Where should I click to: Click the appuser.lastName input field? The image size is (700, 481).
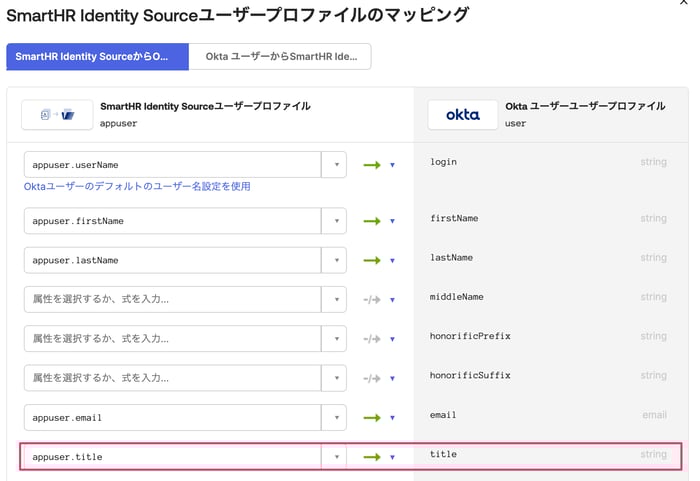point(172,260)
